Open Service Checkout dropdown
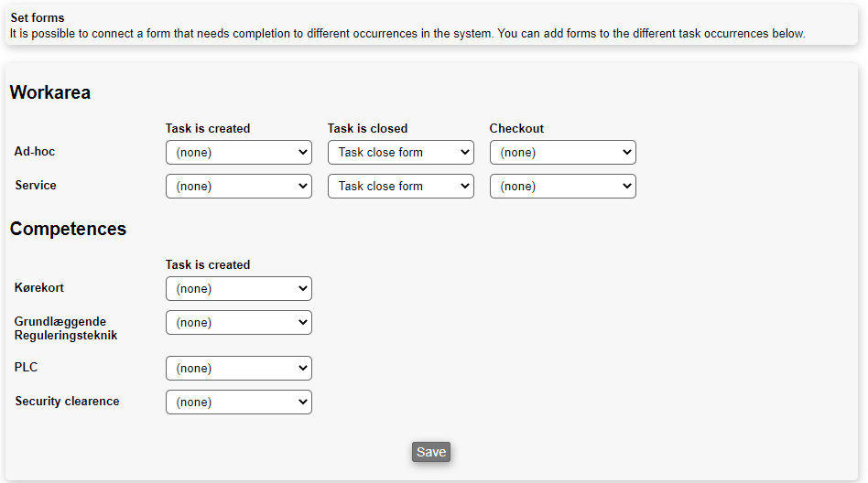Image resolution: width=868 pixels, height=483 pixels. click(562, 187)
